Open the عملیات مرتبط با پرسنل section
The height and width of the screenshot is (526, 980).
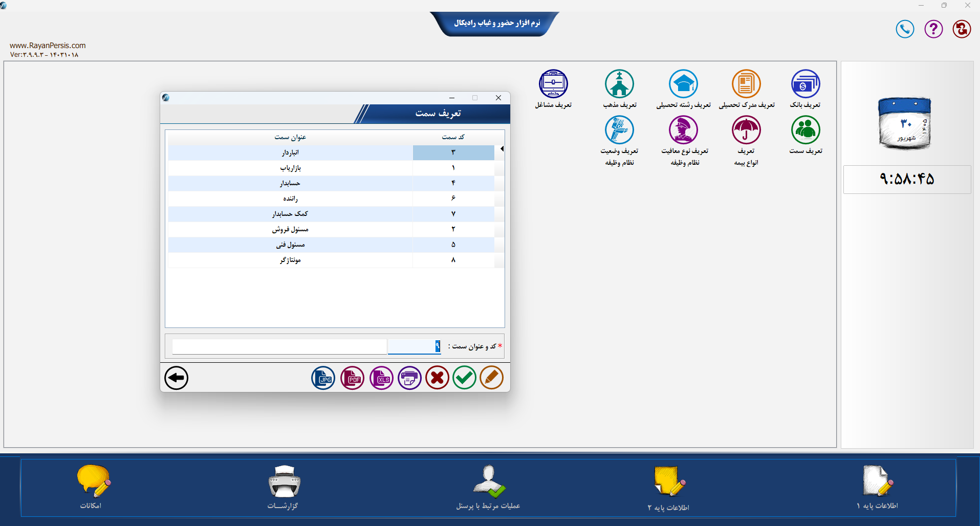pyautogui.click(x=488, y=487)
